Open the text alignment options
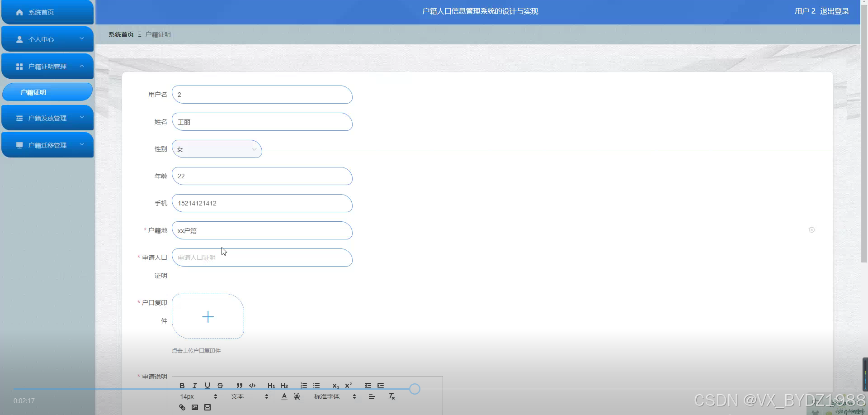The height and width of the screenshot is (415, 868). tap(372, 396)
